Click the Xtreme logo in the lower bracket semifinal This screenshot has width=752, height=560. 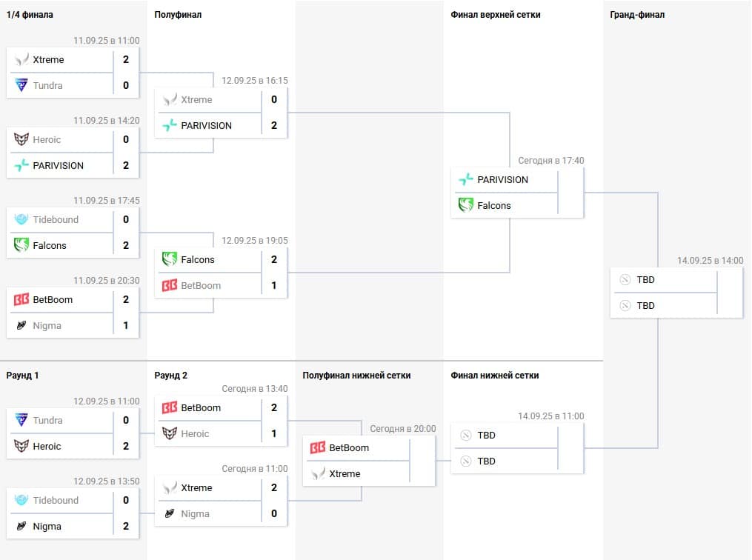318,474
